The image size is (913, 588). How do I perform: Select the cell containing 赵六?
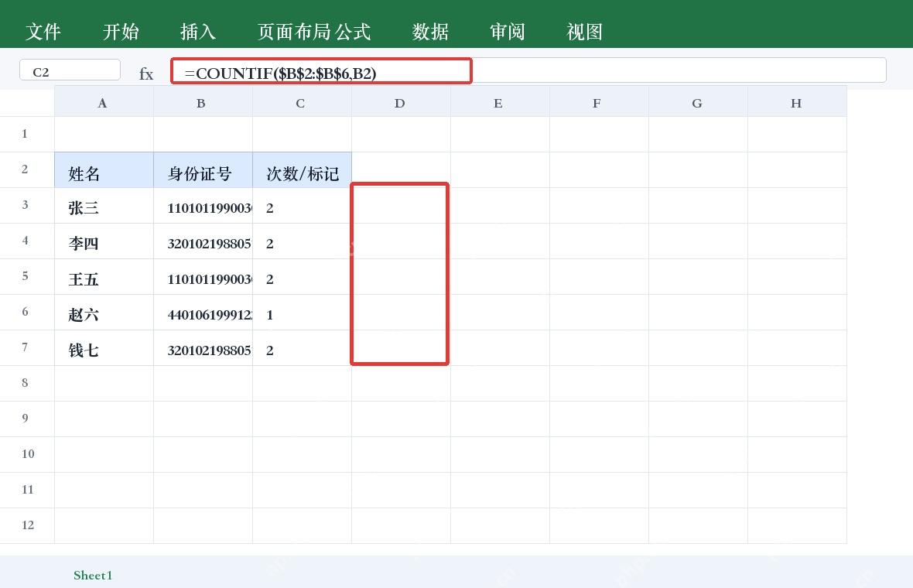104,312
